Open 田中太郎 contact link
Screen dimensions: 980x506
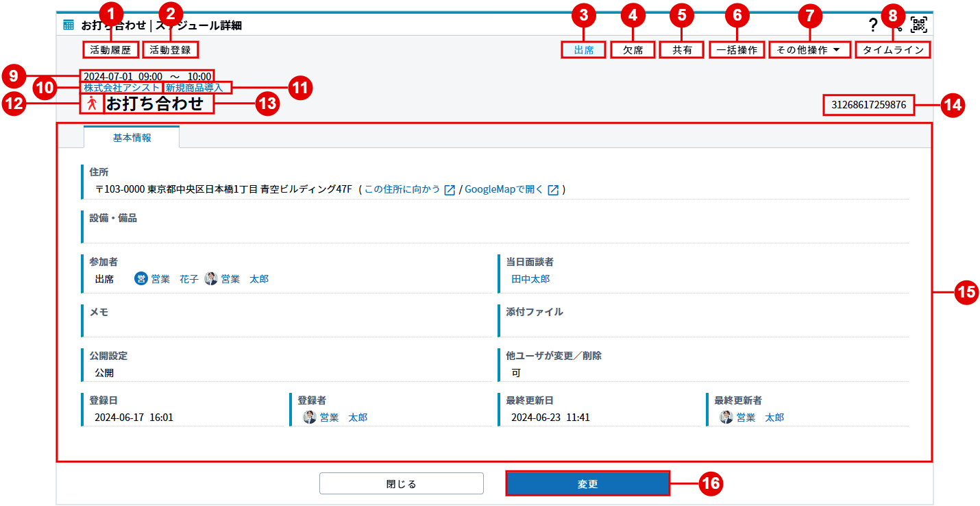(530, 279)
